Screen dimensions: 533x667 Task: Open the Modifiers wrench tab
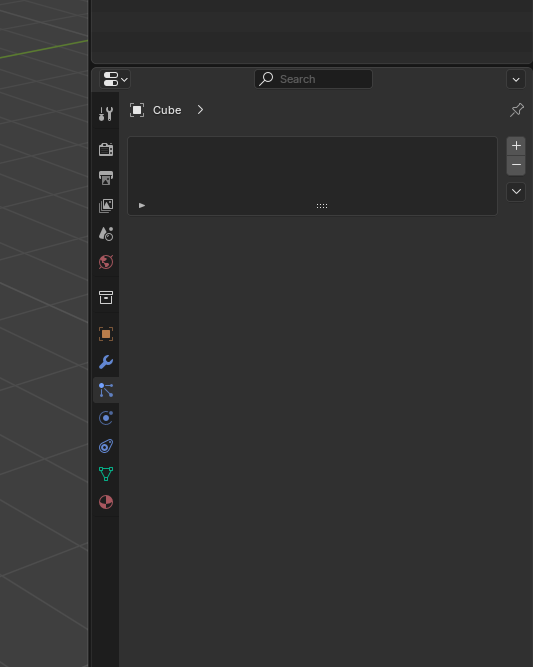(106, 362)
